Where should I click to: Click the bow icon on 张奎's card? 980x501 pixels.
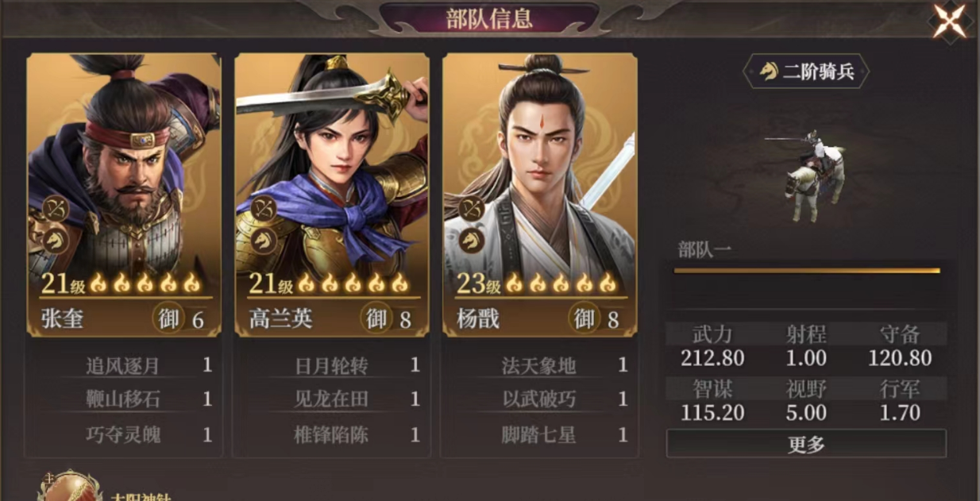(56, 210)
